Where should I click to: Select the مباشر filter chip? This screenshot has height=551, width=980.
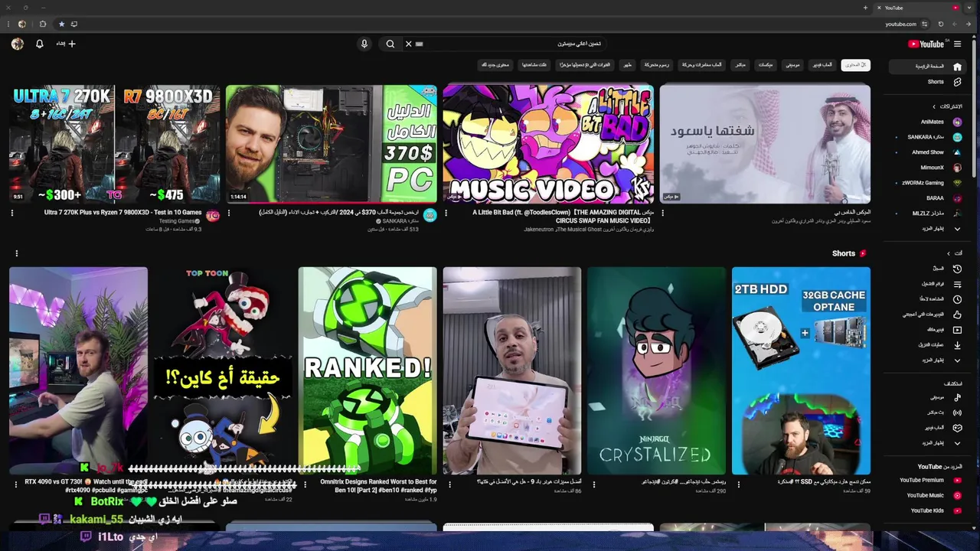740,65
